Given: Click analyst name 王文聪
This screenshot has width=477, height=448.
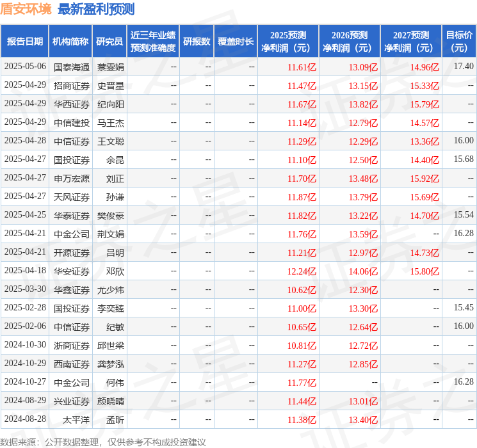Looking at the screenshot, I should [110, 141].
